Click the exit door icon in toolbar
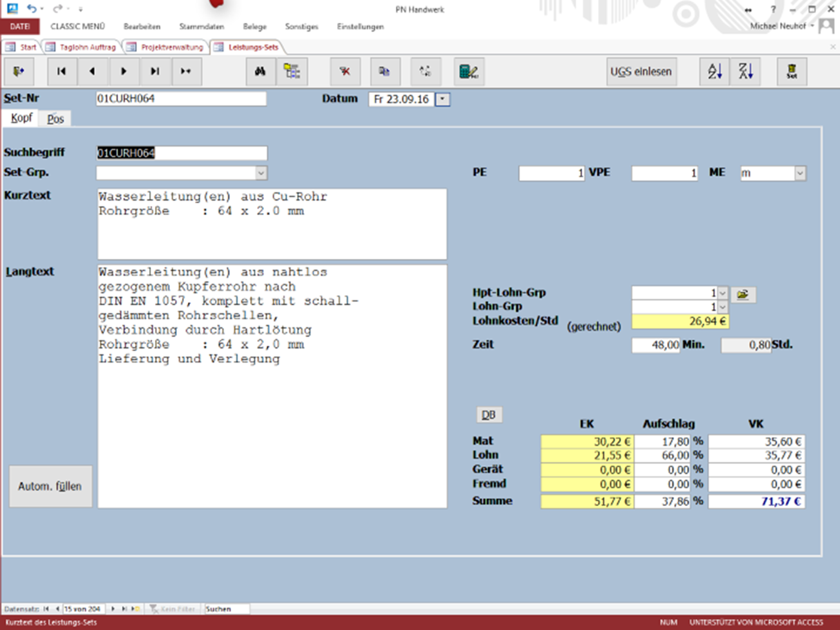This screenshot has height=630, width=840. (x=19, y=72)
